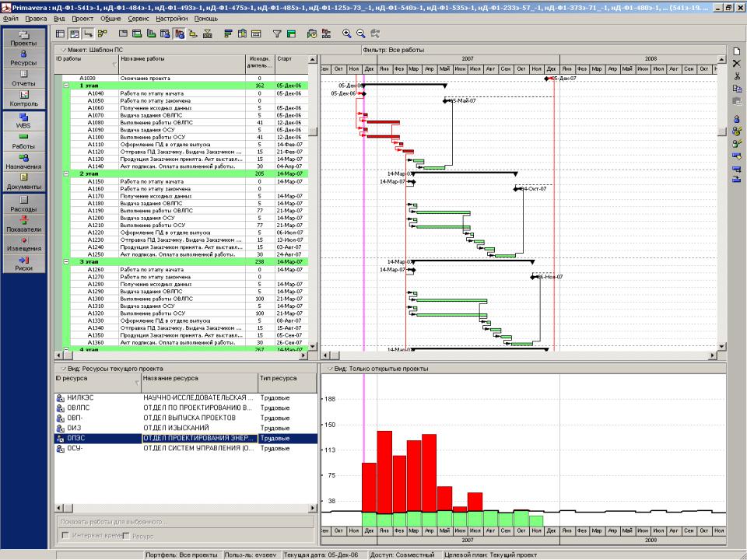Open the Вид: Ресурсы текущего проекта dropdown

click(x=111, y=369)
